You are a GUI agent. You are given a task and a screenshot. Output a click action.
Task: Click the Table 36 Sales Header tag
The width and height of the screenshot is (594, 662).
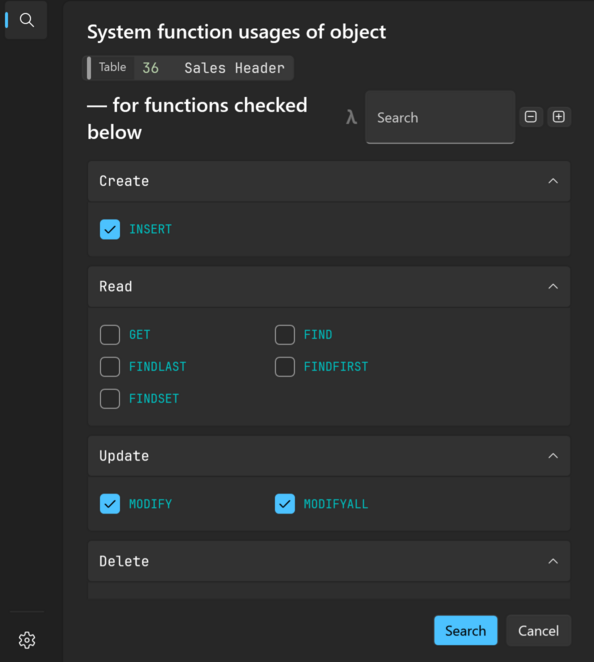(x=188, y=68)
